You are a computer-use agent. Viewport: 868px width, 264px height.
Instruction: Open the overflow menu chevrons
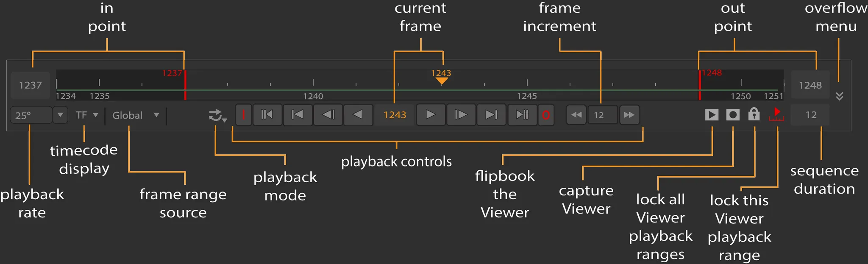click(839, 96)
